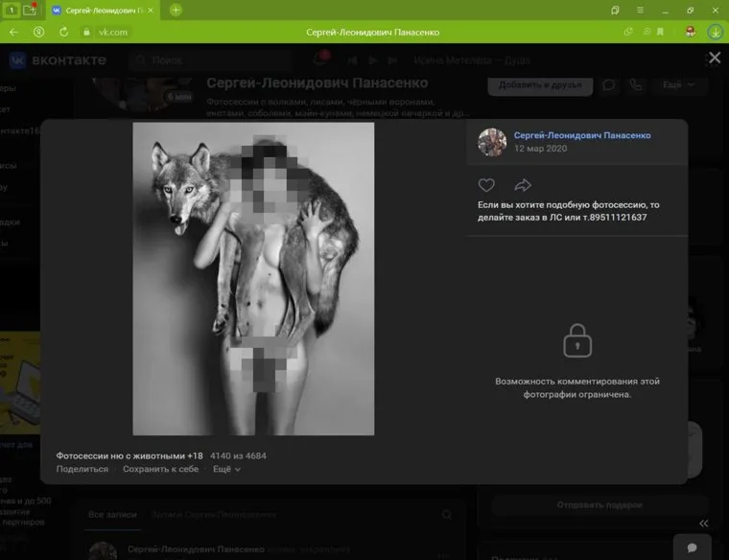This screenshot has width=729, height=560.
Task: Click "Сохранить к себе" link
Action: click(160, 469)
